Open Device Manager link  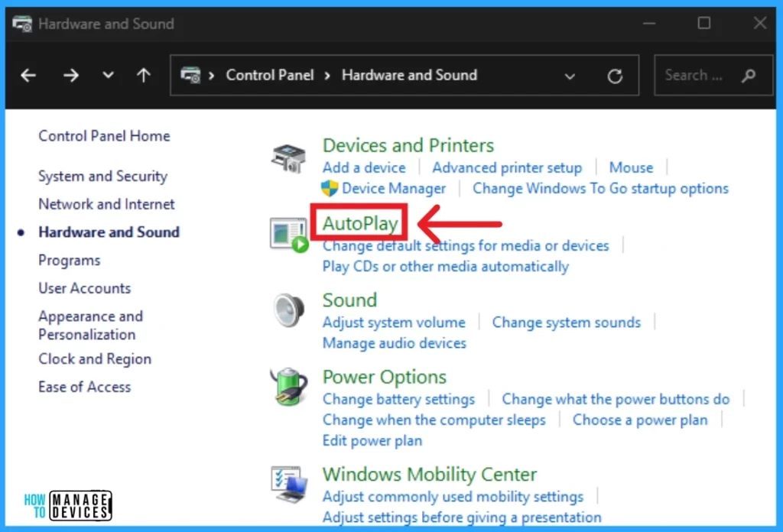tap(394, 189)
